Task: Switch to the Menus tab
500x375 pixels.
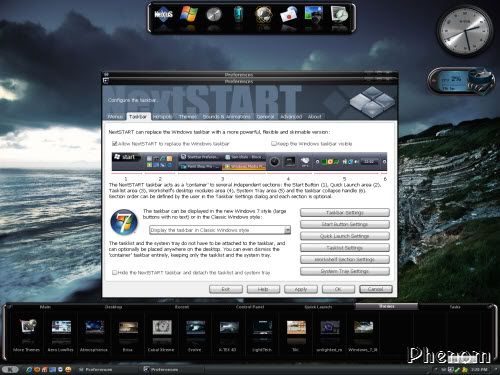Action: coord(115,117)
